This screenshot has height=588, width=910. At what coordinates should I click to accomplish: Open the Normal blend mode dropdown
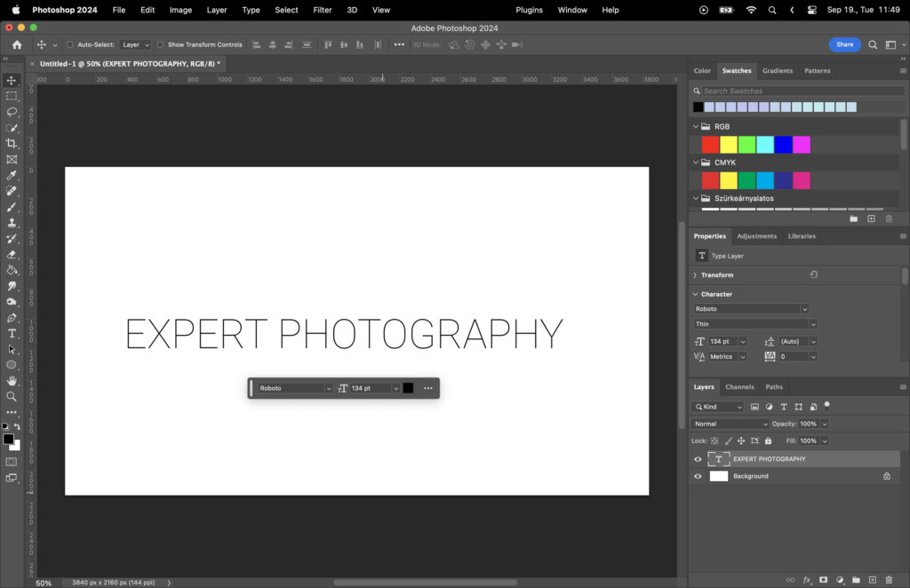(729, 424)
